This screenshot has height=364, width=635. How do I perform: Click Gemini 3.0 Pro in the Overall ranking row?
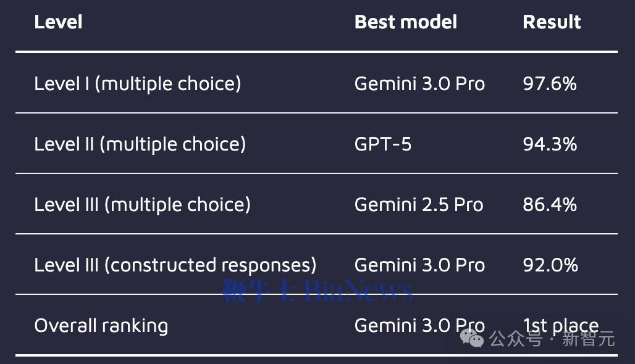point(419,325)
